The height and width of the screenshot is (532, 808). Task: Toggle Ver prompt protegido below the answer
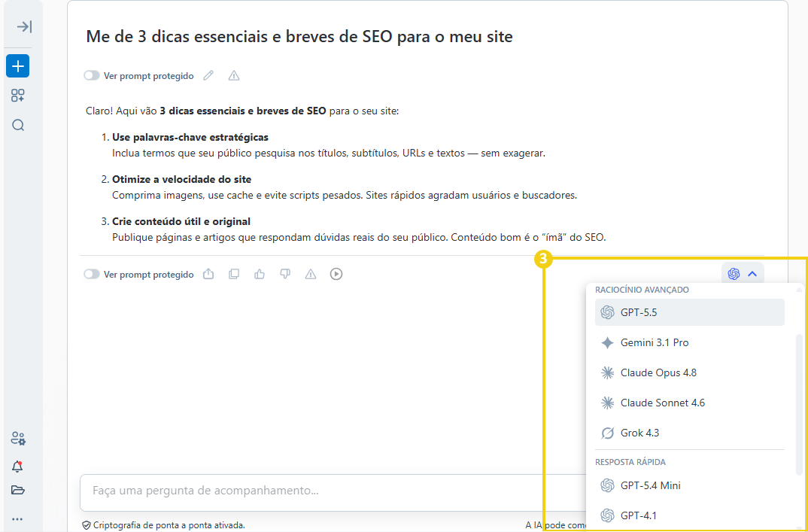(x=92, y=275)
